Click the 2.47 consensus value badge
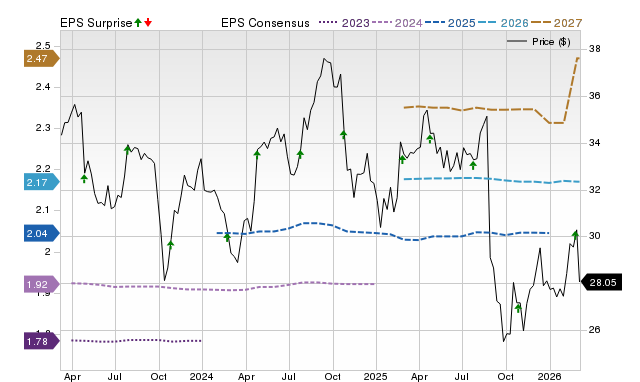Viewport: 640px width, 382px height. pyautogui.click(x=42, y=59)
